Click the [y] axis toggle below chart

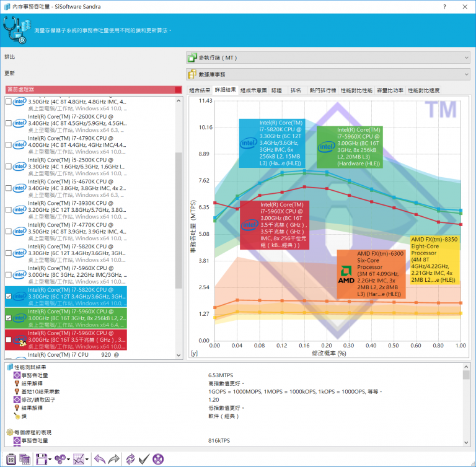194,354
